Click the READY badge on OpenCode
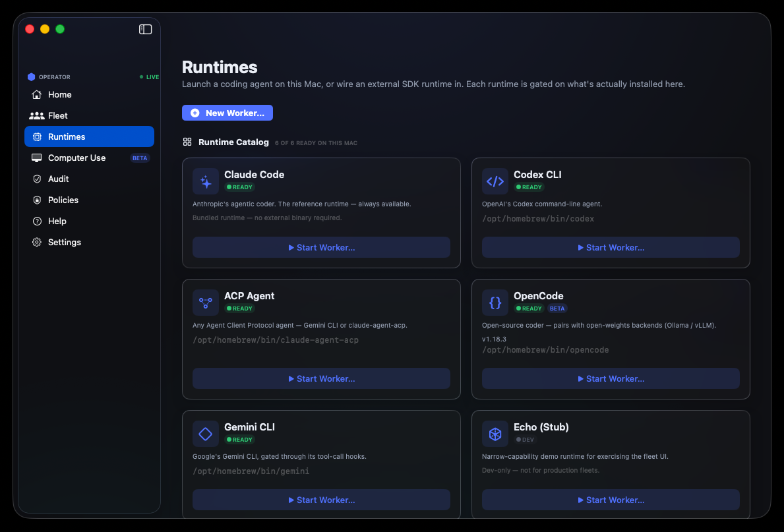 click(529, 309)
